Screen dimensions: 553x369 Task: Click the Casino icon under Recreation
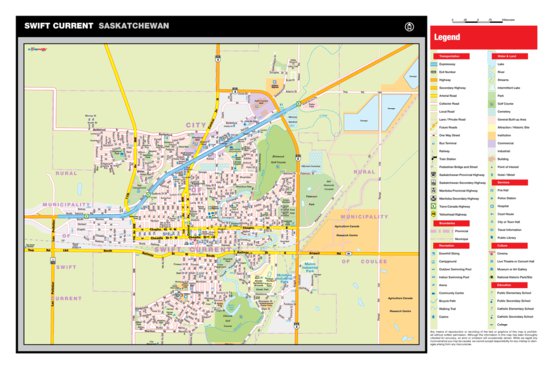(x=433, y=317)
